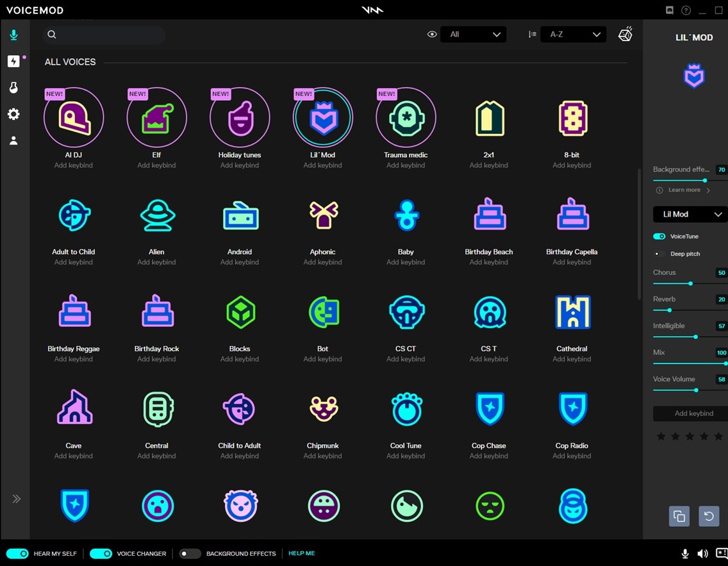The height and width of the screenshot is (566, 728).
Task: Disable the Voice Changer switch
Action: click(101, 553)
